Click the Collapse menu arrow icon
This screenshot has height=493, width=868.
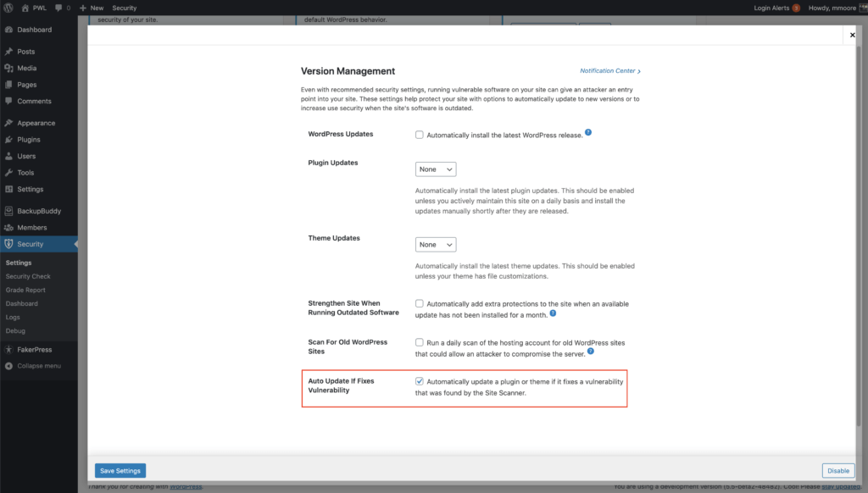click(x=8, y=366)
